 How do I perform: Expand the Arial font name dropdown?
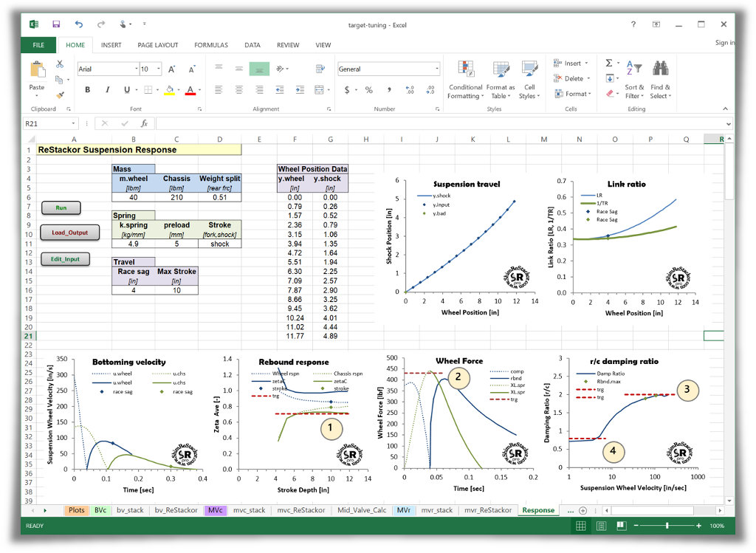[x=137, y=69]
